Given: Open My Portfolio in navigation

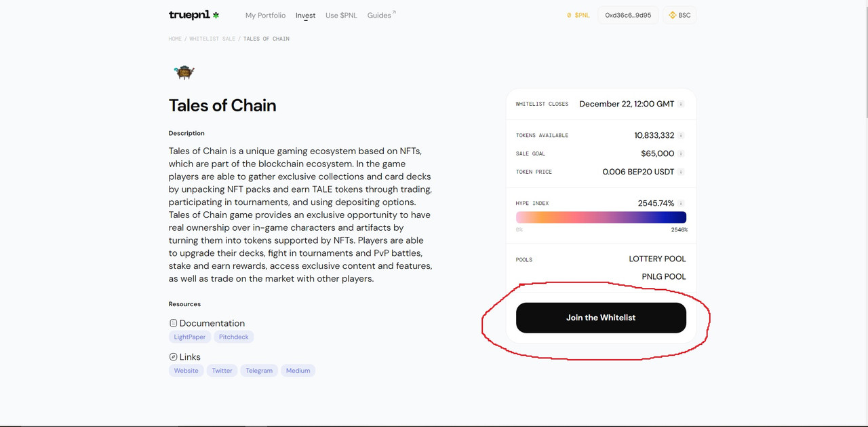Looking at the screenshot, I should tap(265, 15).
